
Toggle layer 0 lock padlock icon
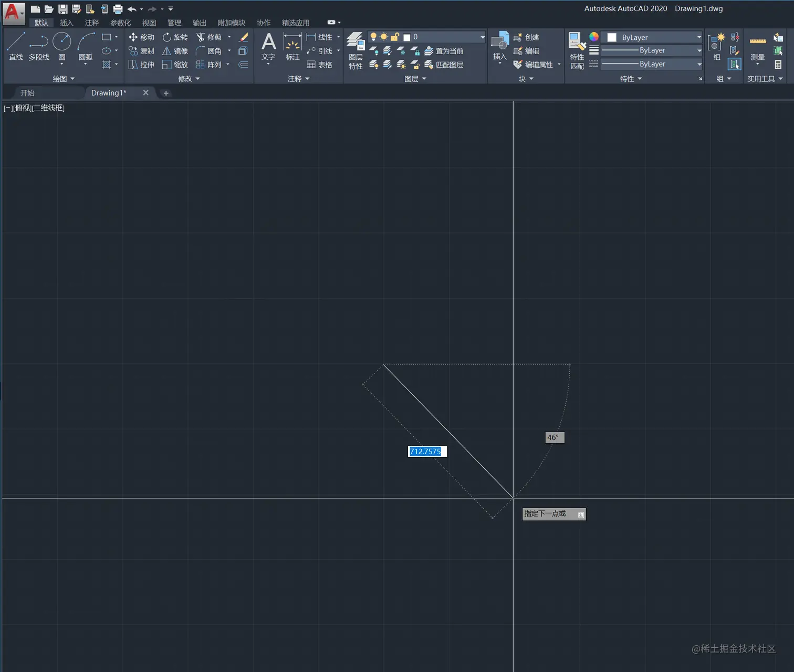pos(395,37)
